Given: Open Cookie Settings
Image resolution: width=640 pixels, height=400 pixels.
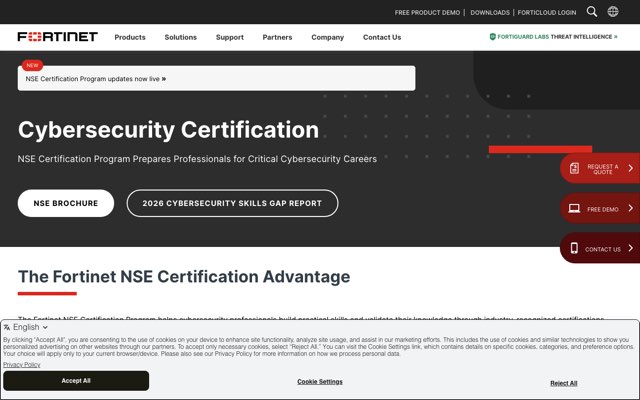Looking at the screenshot, I should pyautogui.click(x=320, y=382).
